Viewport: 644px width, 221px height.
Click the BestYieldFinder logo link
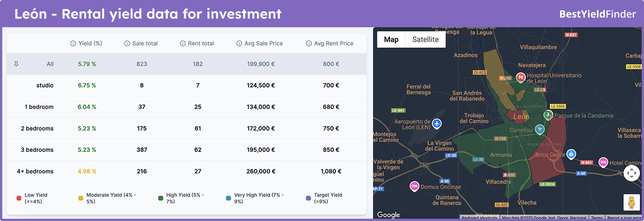[597, 14]
